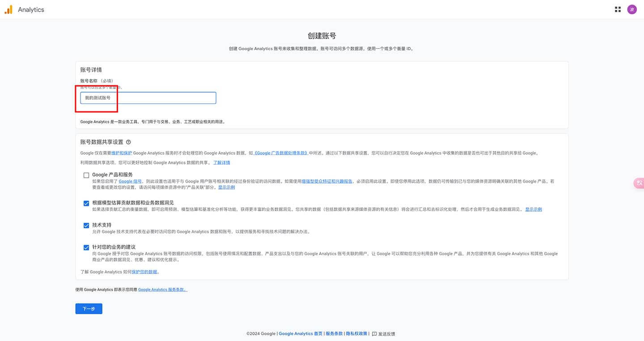Open Google Analytics 服务条款 link
The image size is (644, 341).
[x=163, y=290]
